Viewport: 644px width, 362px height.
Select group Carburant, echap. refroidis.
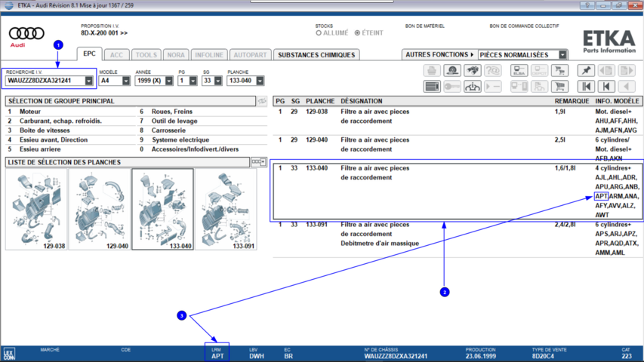pos(70,121)
